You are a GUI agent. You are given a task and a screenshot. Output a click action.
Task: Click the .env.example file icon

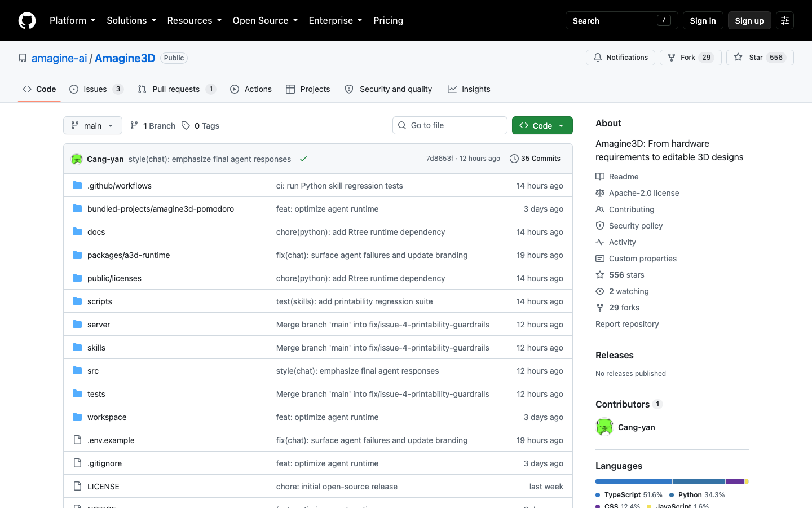pyautogui.click(x=77, y=440)
